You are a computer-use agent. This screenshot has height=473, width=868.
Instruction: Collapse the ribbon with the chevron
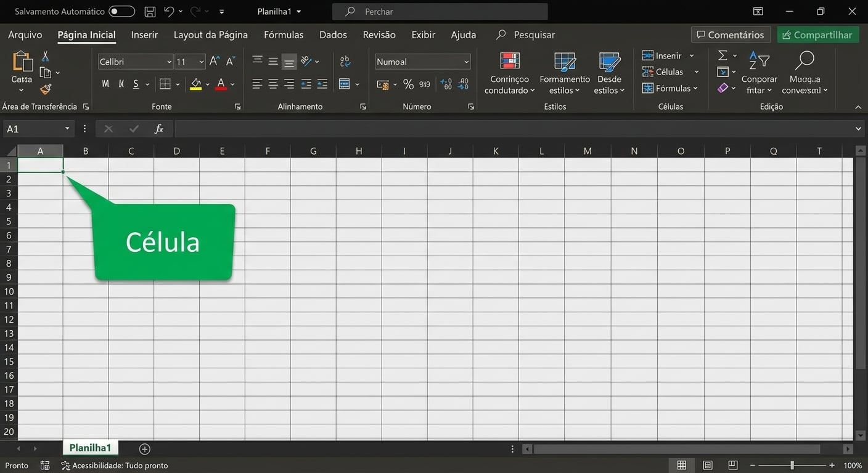pyautogui.click(x=858, y=107)
